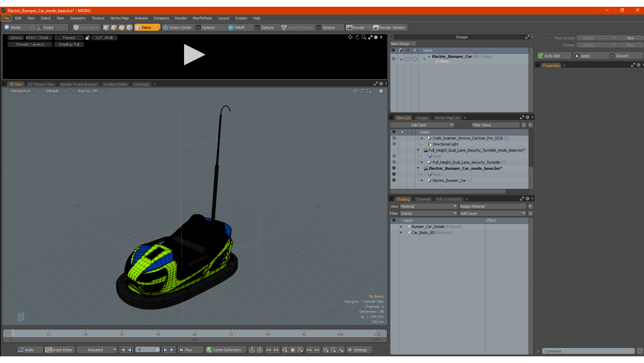The height and width of the screenshot is (363, 644).
Task: Go to first frame
Action: (122, 350)
